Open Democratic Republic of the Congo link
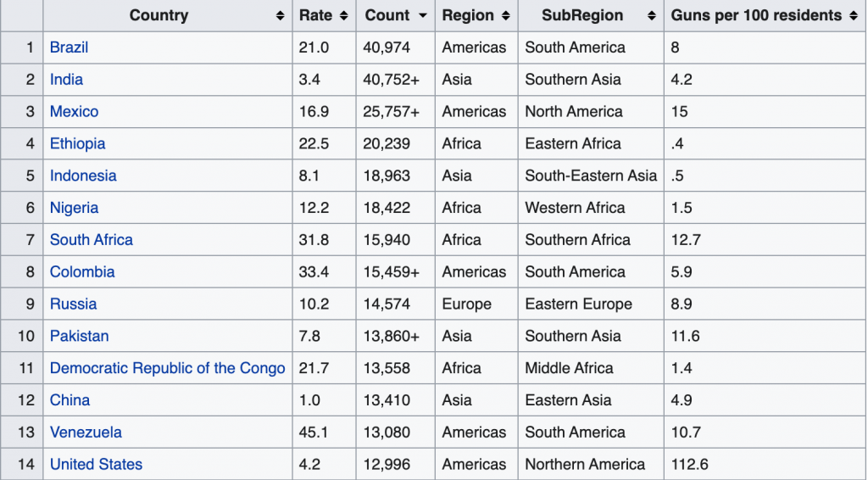The image size is (868, 480). click(167, 368)
